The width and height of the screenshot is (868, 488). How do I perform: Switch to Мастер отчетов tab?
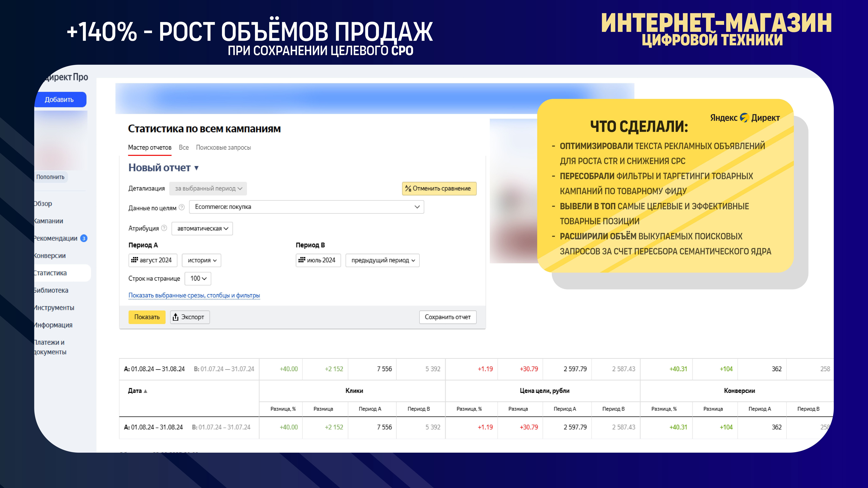[x=150, y=147]
